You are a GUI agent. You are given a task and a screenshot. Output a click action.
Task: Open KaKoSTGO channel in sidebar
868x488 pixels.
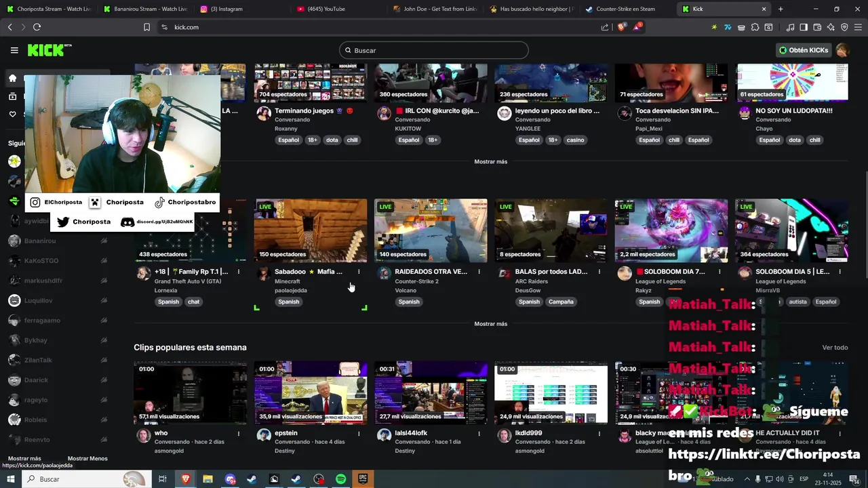[58, 260]
